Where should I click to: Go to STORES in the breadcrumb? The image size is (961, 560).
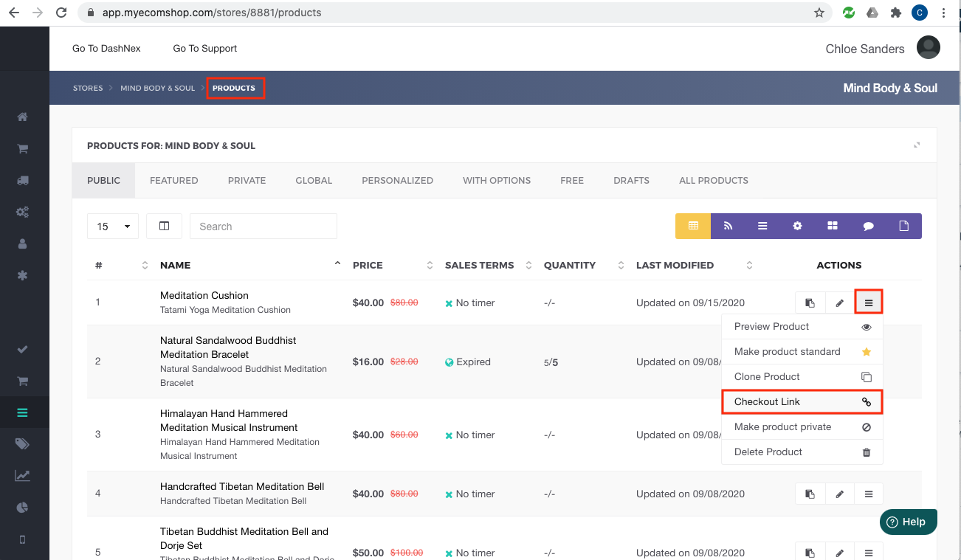[88, 88]
